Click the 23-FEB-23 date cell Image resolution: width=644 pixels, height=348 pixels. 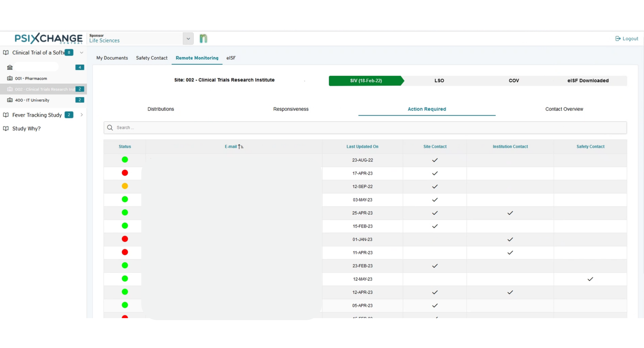[362, 266]
